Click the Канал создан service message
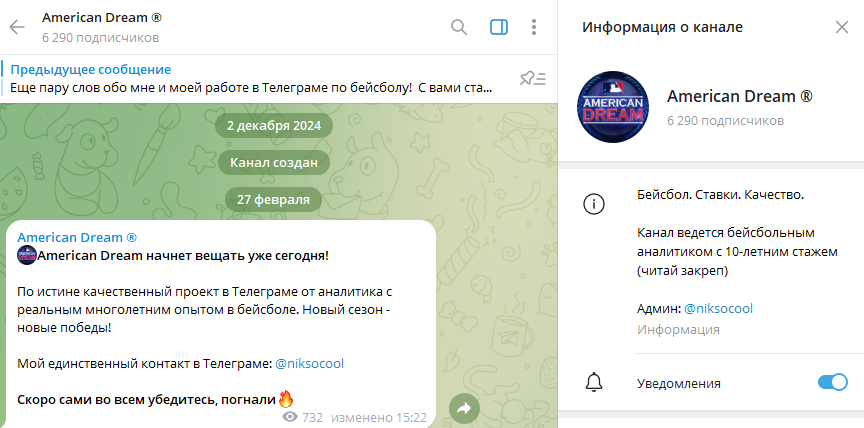 274,162
